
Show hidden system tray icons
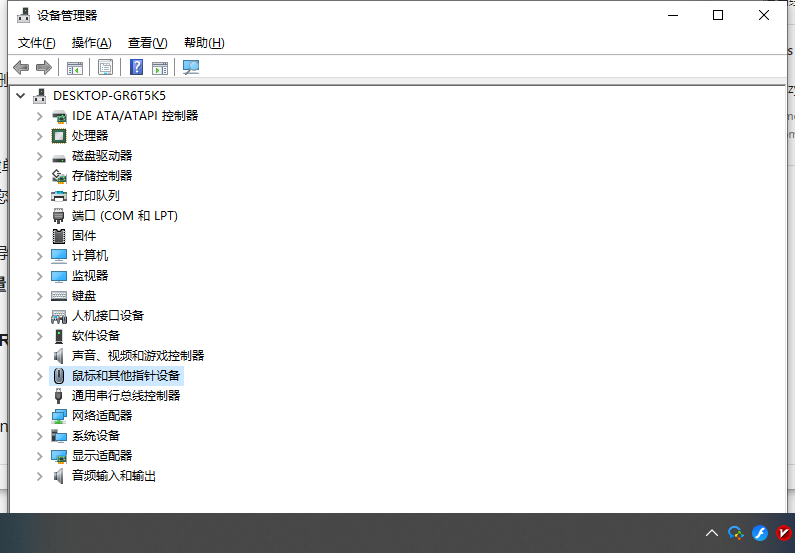pyautogui.click(x=712, y=533)
